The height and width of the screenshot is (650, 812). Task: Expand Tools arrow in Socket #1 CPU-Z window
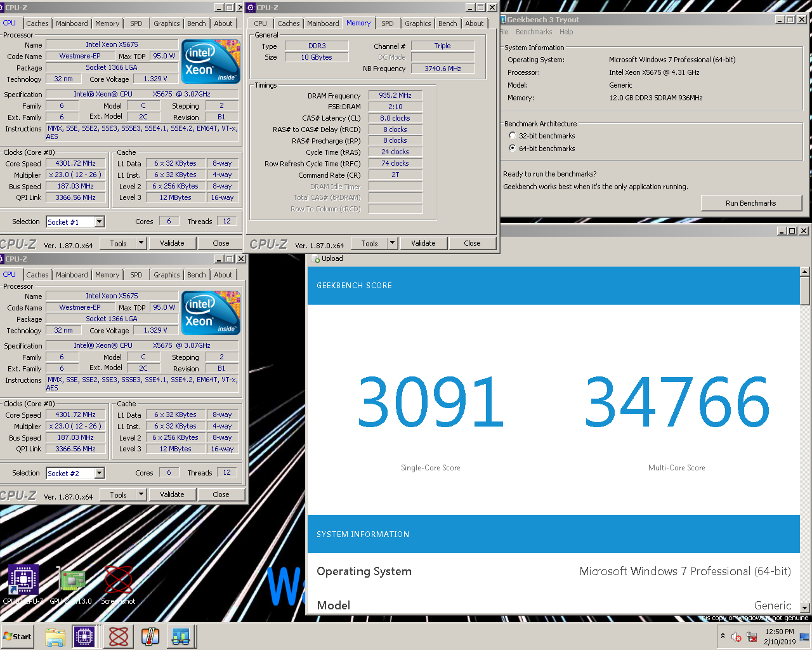141,243
